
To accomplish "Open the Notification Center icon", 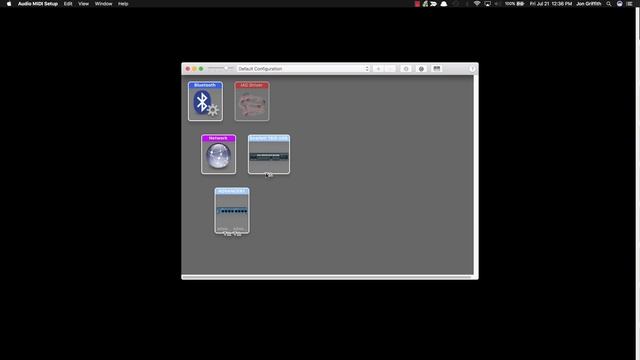I will tap(629, 4).
